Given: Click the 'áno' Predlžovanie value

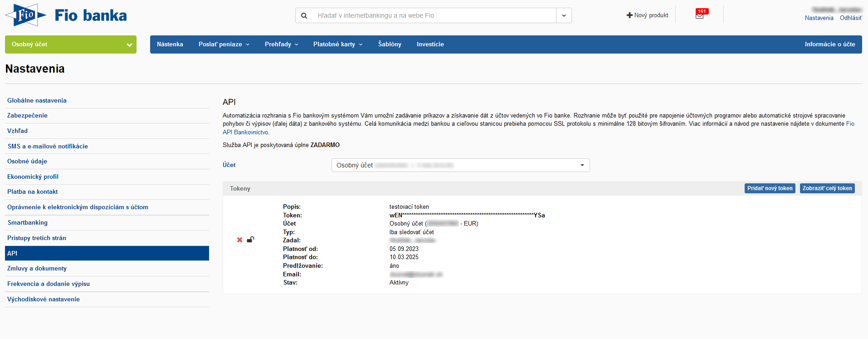Looking at the screenshot, I should point(394,266).
